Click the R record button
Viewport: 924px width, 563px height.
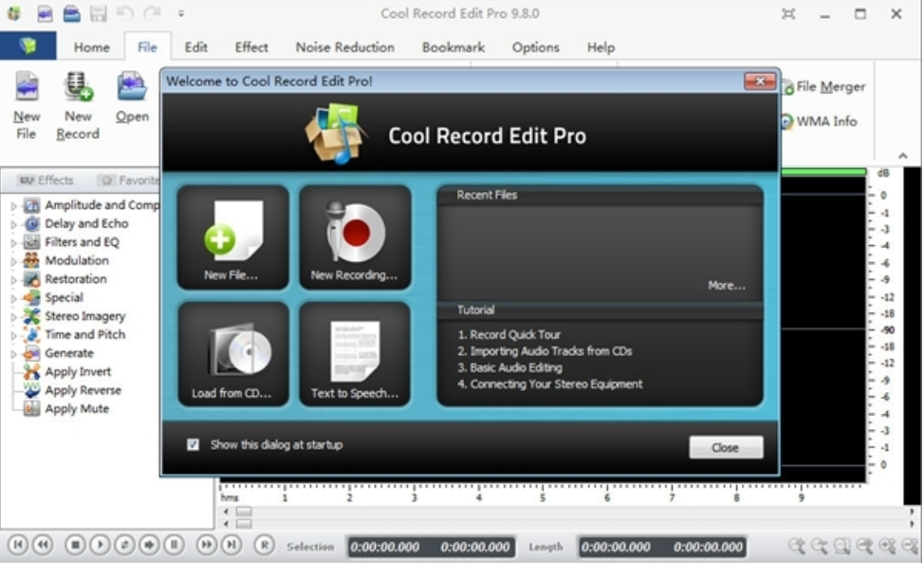[x=265, y=545]
